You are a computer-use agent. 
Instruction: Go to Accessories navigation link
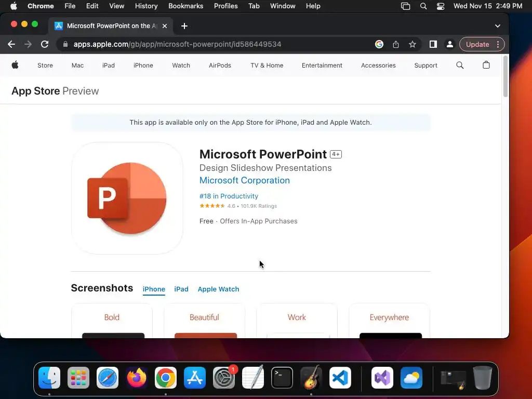tap(378, 65)
